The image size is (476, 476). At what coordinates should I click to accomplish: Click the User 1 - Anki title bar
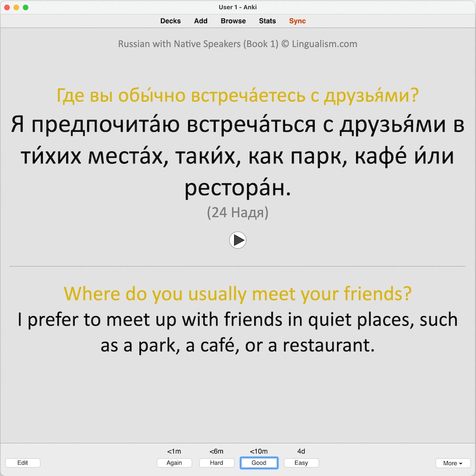coord(238,7)
